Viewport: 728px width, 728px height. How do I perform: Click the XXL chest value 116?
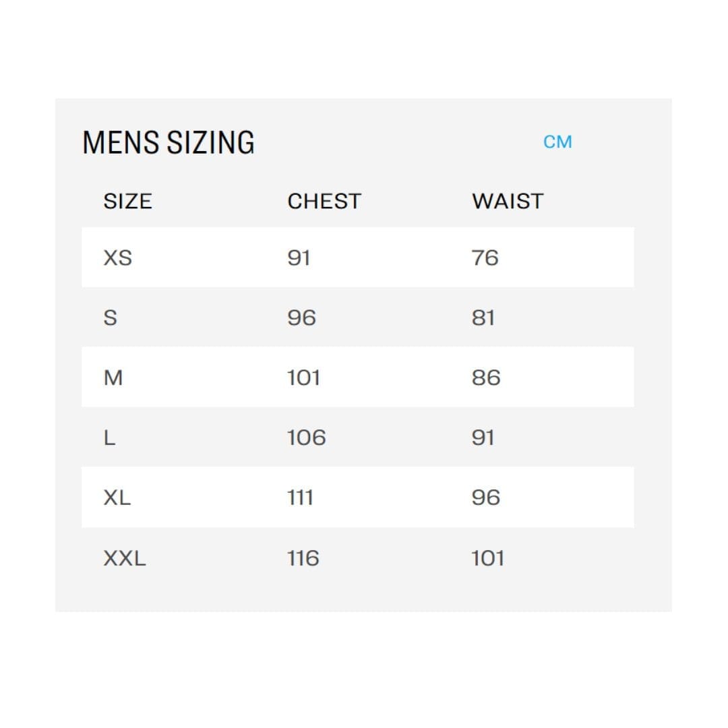click(x=303, y=558)
